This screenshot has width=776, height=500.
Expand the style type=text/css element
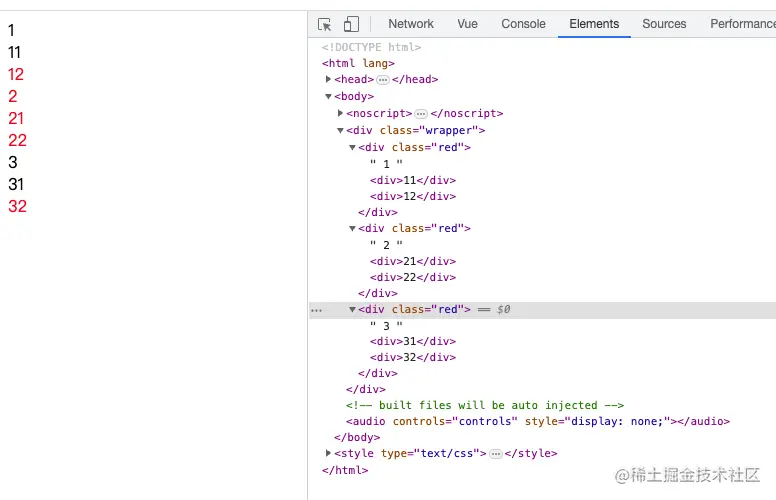click(x=328, y=453)
